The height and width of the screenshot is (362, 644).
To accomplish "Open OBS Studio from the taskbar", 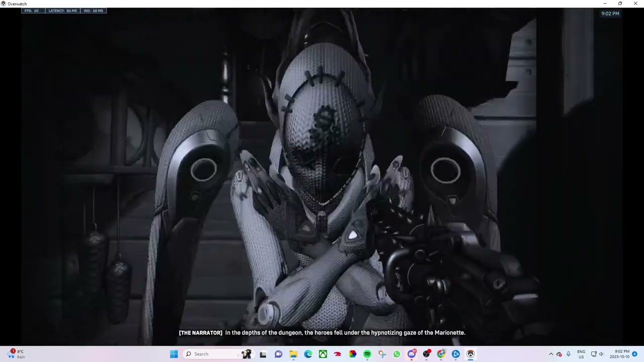I will tap(427, 354).
